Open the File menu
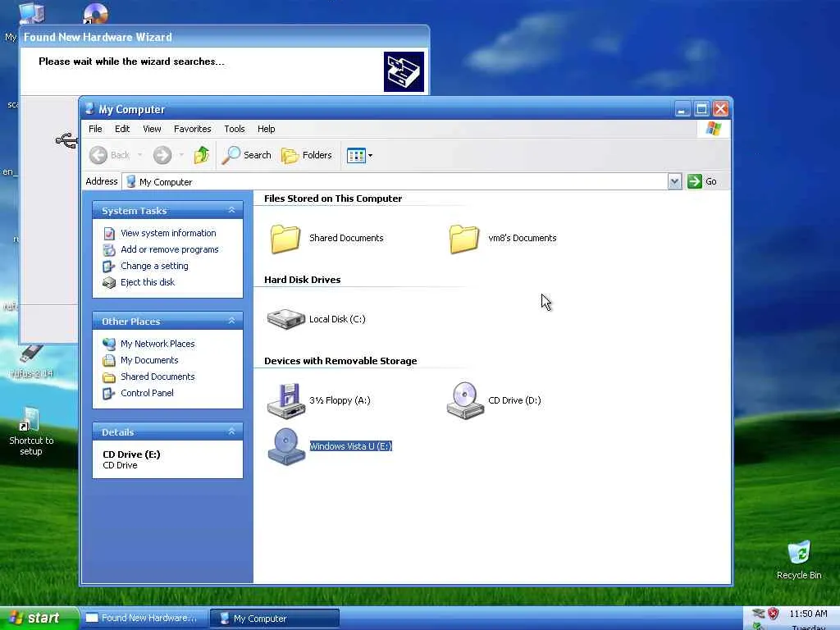 [x=95, y=129]
